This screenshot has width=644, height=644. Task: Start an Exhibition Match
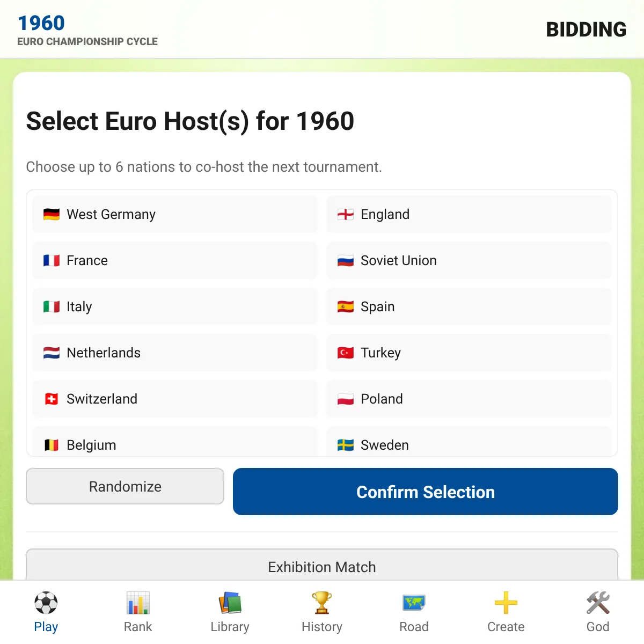(322, 565)
